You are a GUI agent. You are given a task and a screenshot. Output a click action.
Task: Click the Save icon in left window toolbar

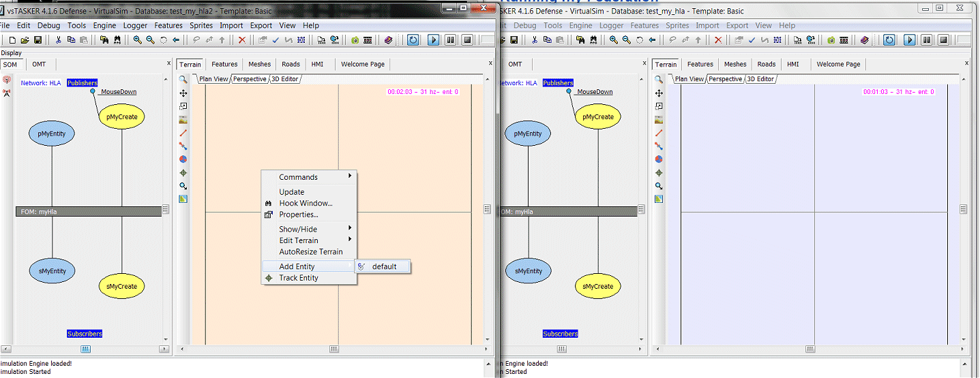tap(38, 40)
